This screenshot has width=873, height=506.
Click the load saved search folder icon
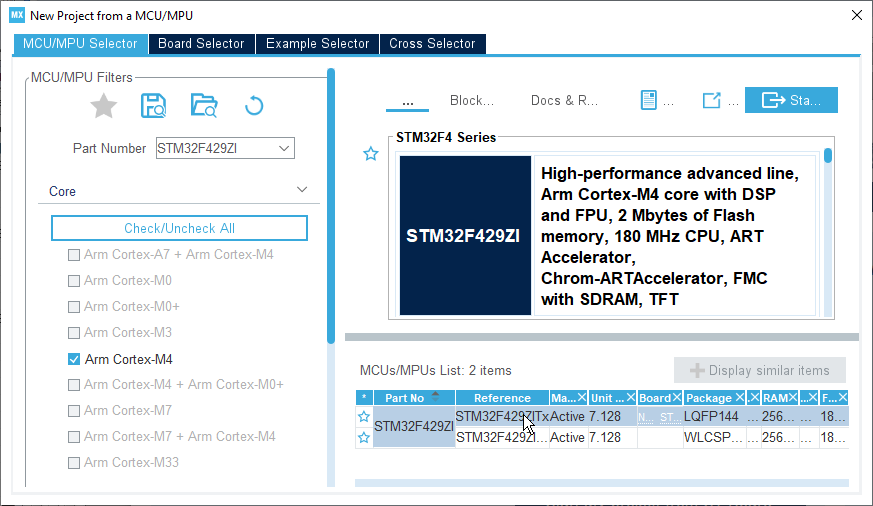[204, 105]
